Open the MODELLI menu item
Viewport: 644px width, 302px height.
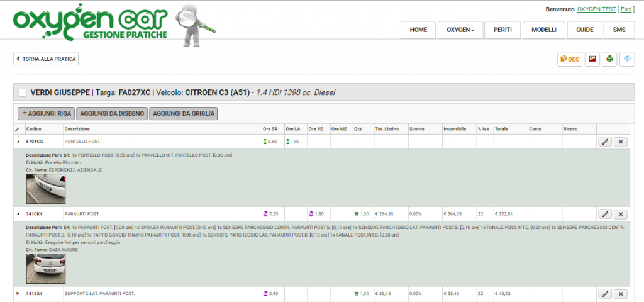coord(544,30)
